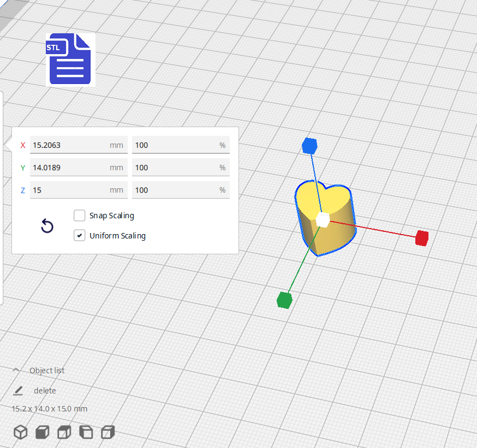
Task: Click the X scale percent field
Action: click(x=175, y=145)
